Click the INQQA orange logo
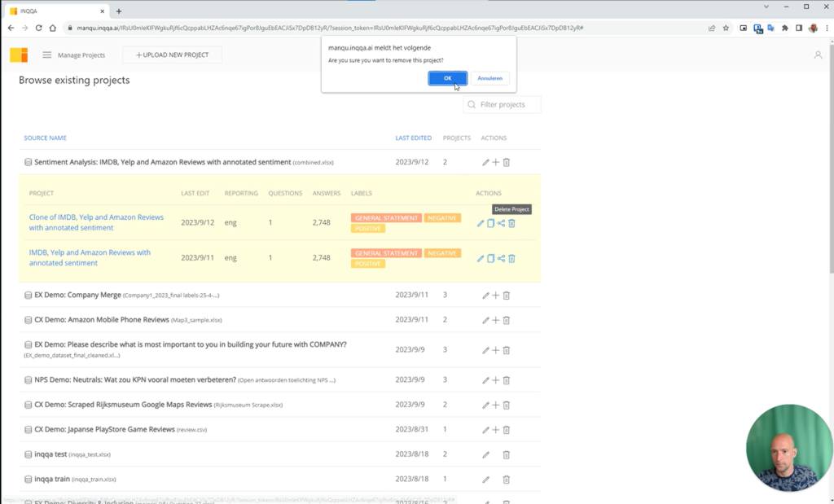This screenshot has width=834, height=504. pyautogui.click(x=19, y=55)
